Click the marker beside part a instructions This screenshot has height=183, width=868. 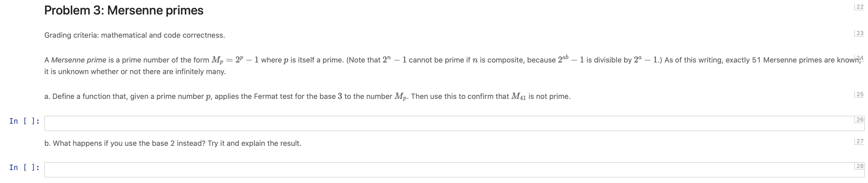[860, 94]
